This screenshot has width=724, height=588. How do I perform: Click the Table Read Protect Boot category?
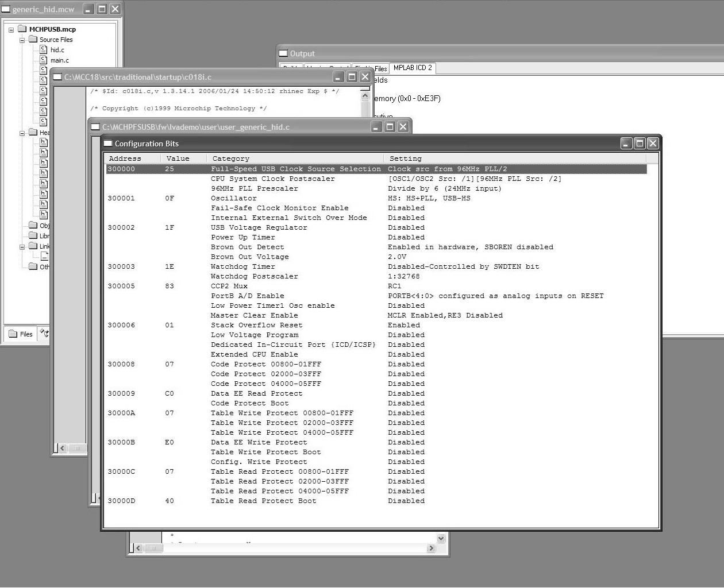point(263,501)
